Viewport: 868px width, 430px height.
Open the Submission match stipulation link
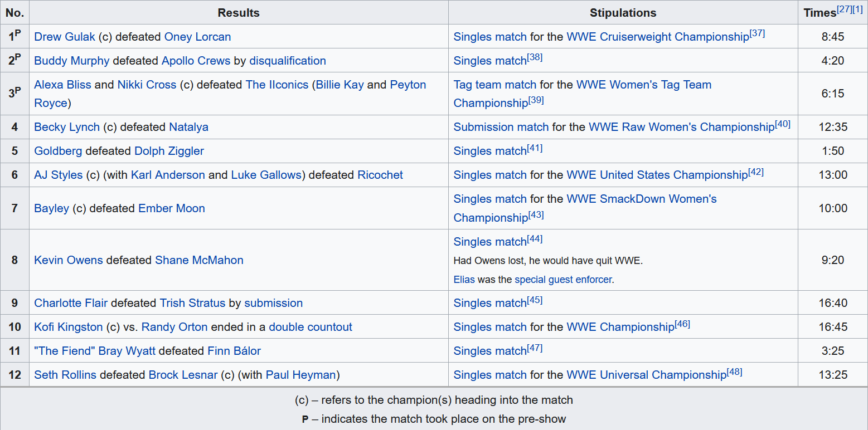coord(501,127)
